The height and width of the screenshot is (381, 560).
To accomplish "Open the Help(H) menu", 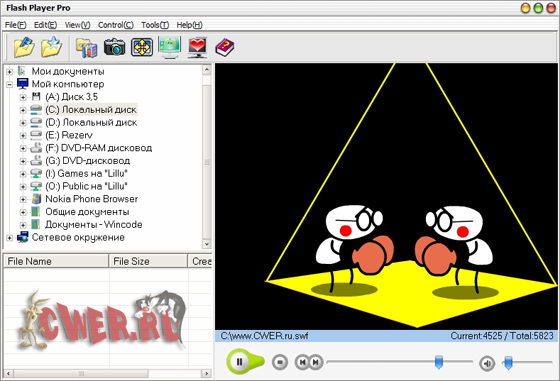I will (x=189, y=25).
